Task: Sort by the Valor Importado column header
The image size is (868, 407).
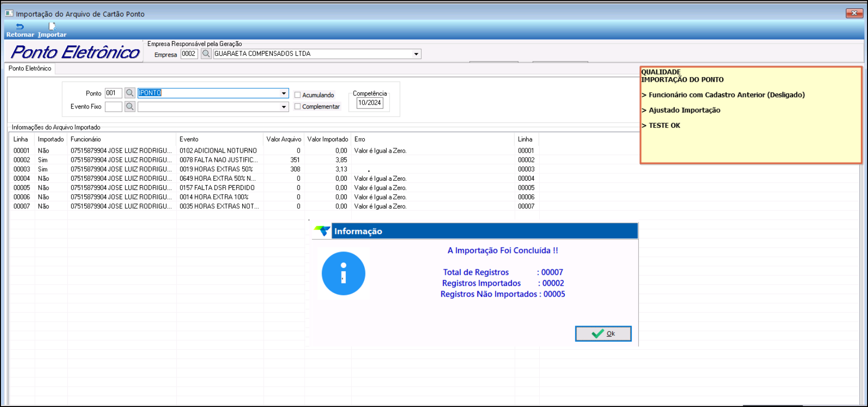Action: pos(327,139)
